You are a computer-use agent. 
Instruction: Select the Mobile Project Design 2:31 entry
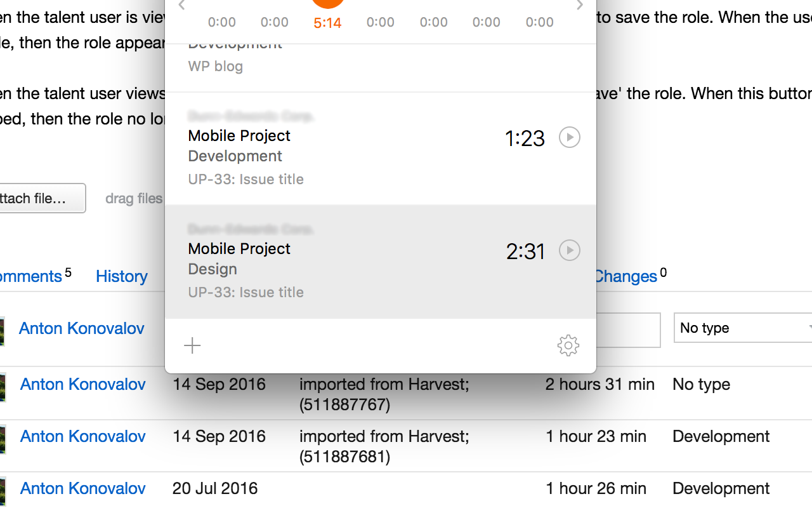click(x=381, y=262)
